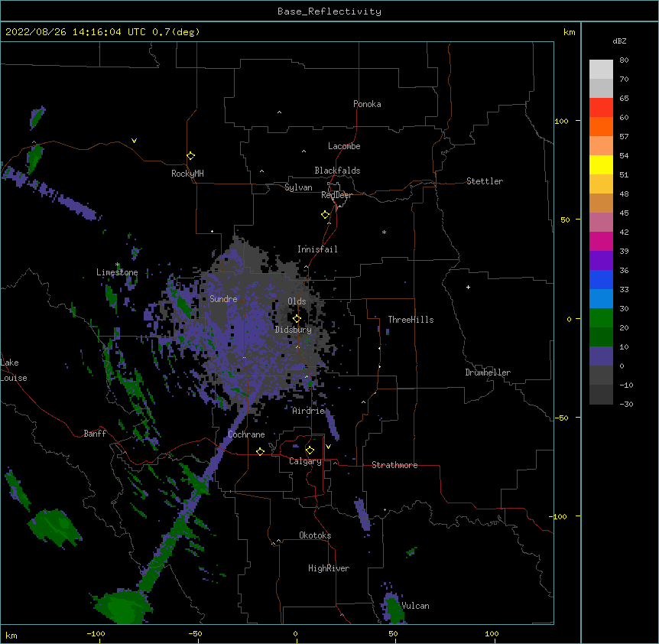Click the Sylvan label
The height and width of the screenshot is (644, 659).
coord(298,187)
